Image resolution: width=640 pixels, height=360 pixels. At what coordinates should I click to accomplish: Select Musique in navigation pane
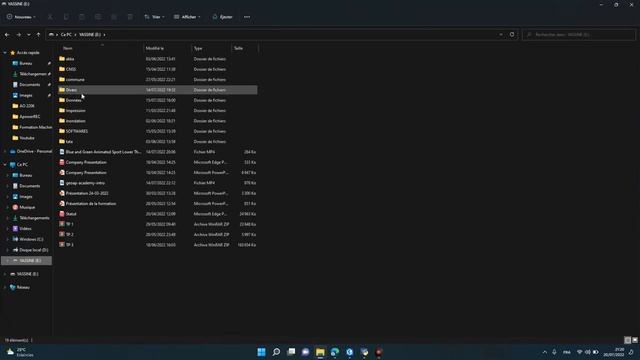[x=27, y=207]
